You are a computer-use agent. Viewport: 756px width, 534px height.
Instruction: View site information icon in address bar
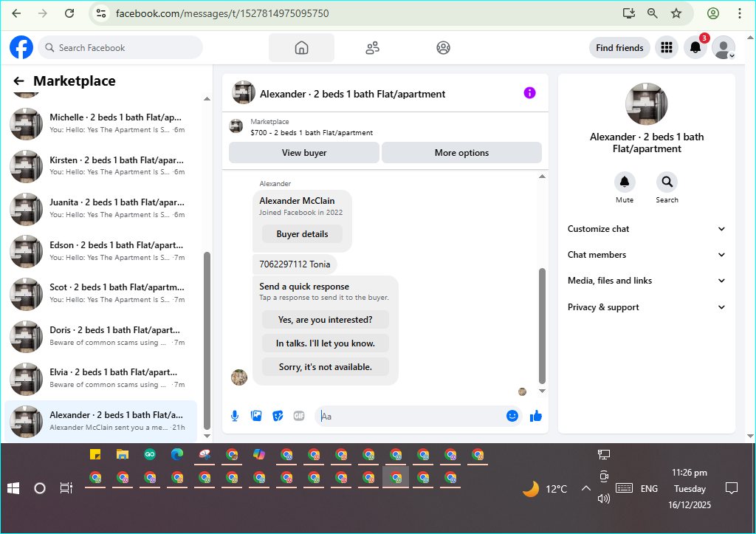click(x=100, y=13)
